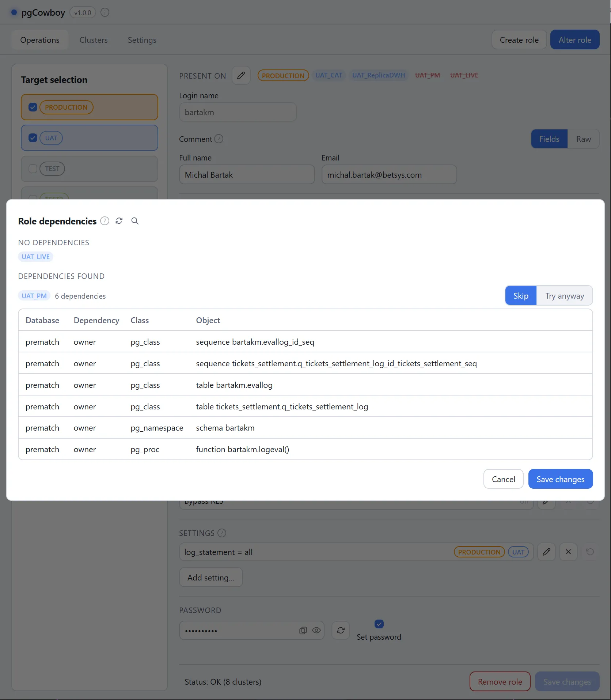611x700 pixels.
Task: Click the Class column header
Action: point(140,320)
